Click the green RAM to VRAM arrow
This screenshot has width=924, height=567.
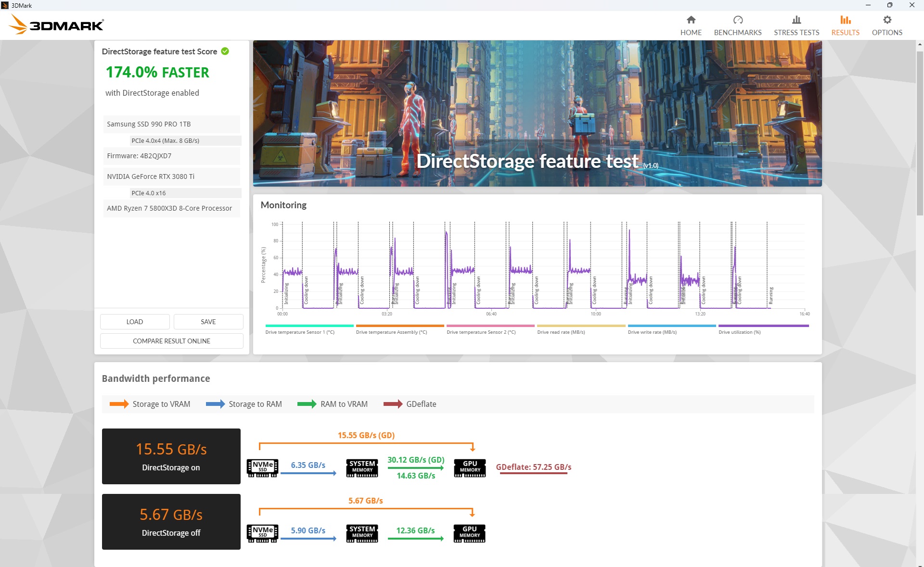click(307, 404)
